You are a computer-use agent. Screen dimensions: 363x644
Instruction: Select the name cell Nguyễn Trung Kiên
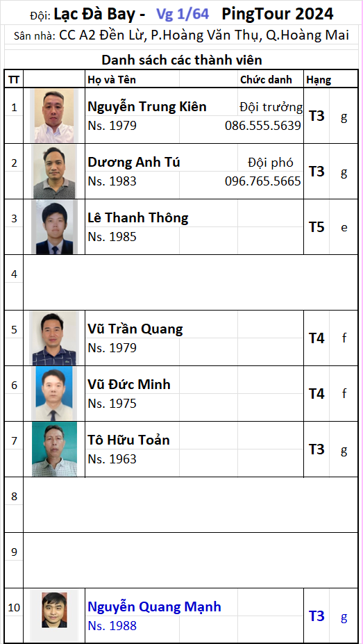coord(147,107)
